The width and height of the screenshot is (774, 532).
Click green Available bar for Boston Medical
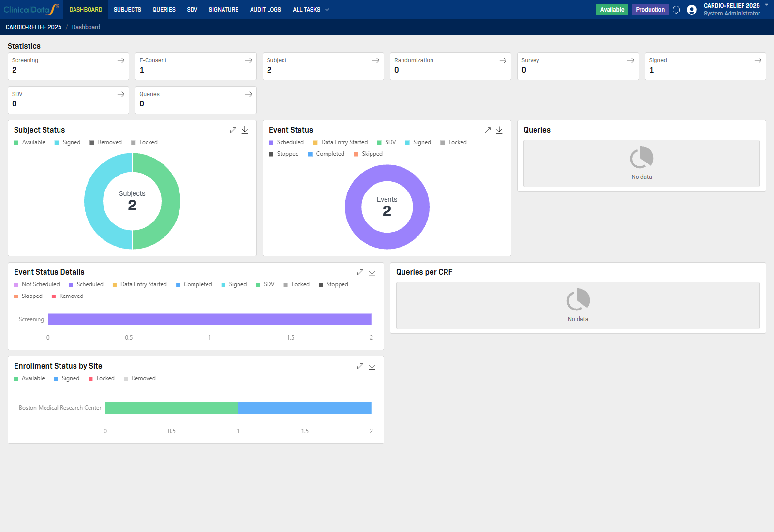(x=172, y=408)
